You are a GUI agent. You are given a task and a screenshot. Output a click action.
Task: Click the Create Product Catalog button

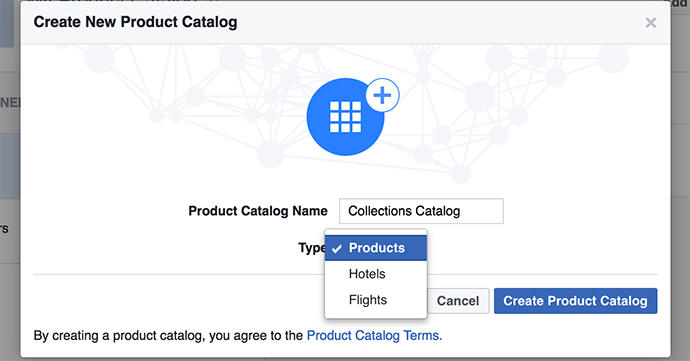point(575,301)
